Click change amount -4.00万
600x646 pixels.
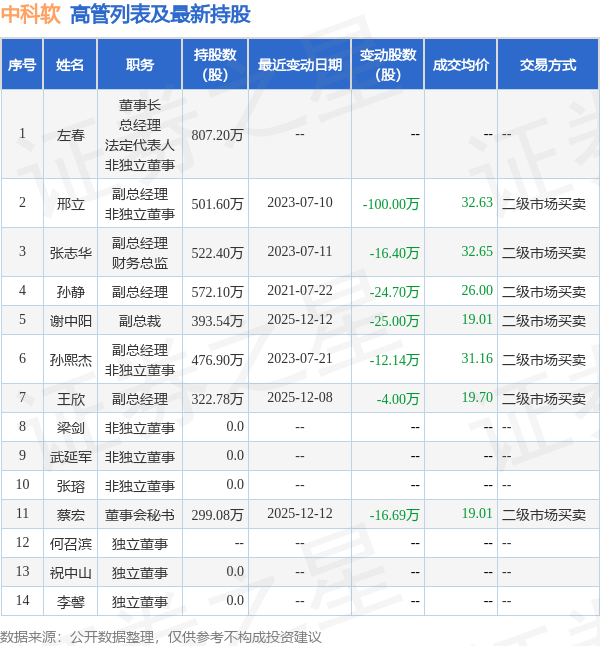click(398, 399)
